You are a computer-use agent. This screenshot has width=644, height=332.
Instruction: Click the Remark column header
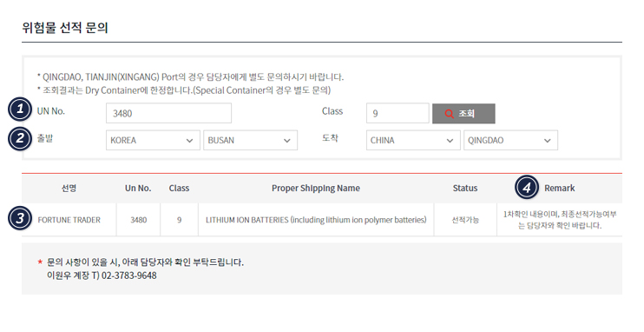click(x=560, y=188)
